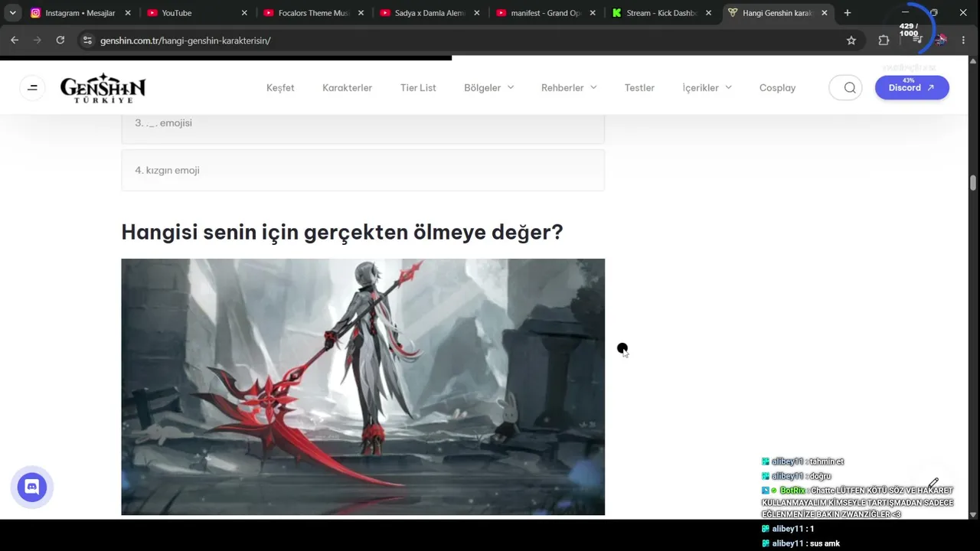Close the YouTube tab
980x551 pixels.
[244, 13]
